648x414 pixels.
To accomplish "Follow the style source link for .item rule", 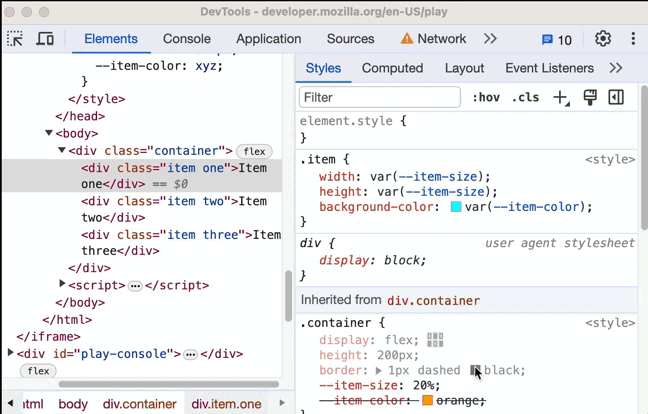I will point(610,159).
